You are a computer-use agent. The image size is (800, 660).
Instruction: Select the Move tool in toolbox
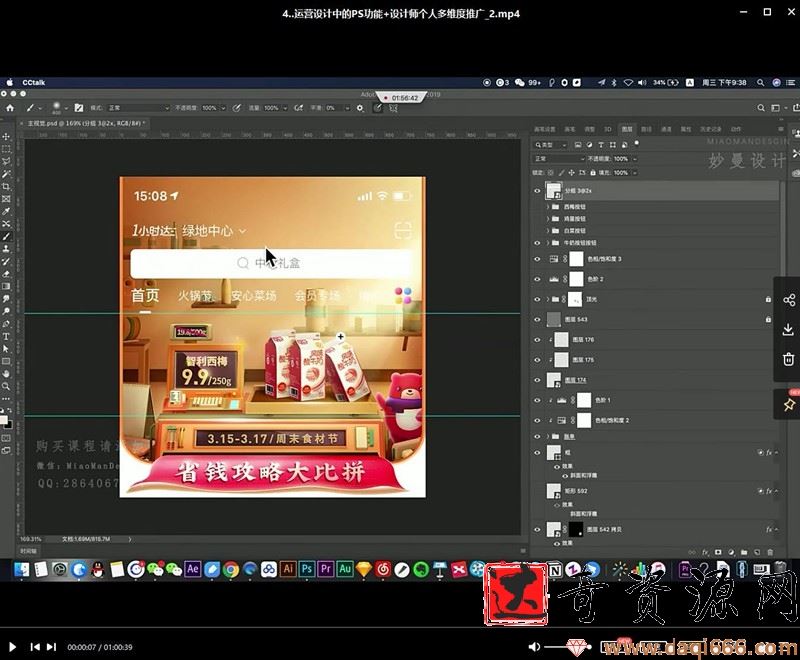6,137
